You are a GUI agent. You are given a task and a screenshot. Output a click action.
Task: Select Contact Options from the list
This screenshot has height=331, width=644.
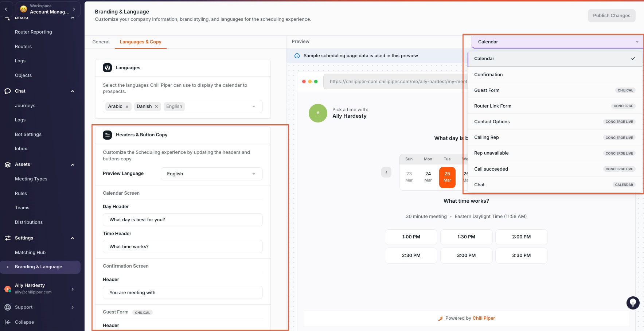555,121
